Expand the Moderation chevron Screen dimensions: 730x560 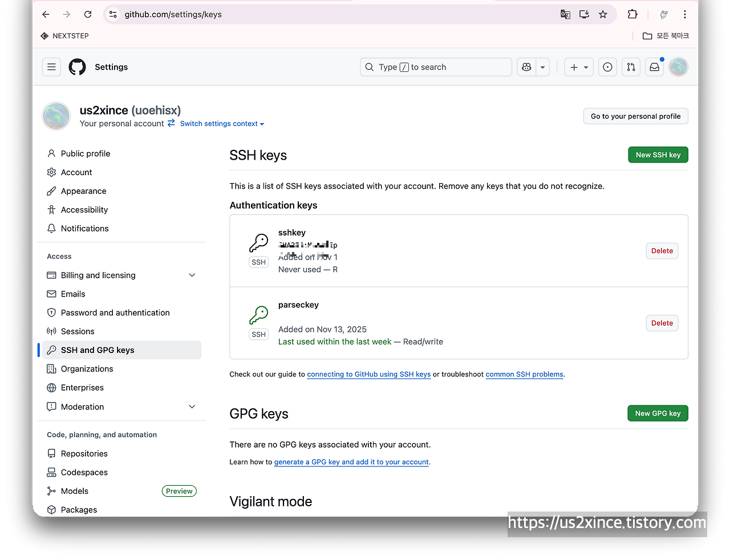[x=192, y=407]
